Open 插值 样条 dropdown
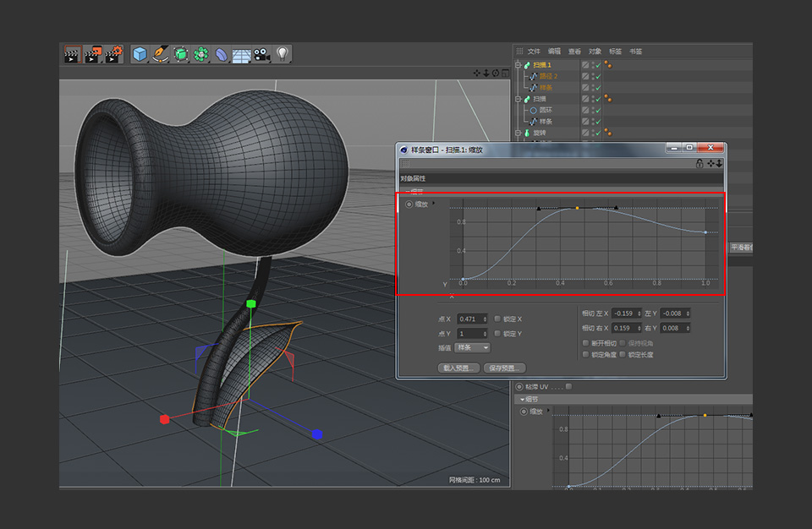This screenshot has width=812, height=529. click(472, 348)
